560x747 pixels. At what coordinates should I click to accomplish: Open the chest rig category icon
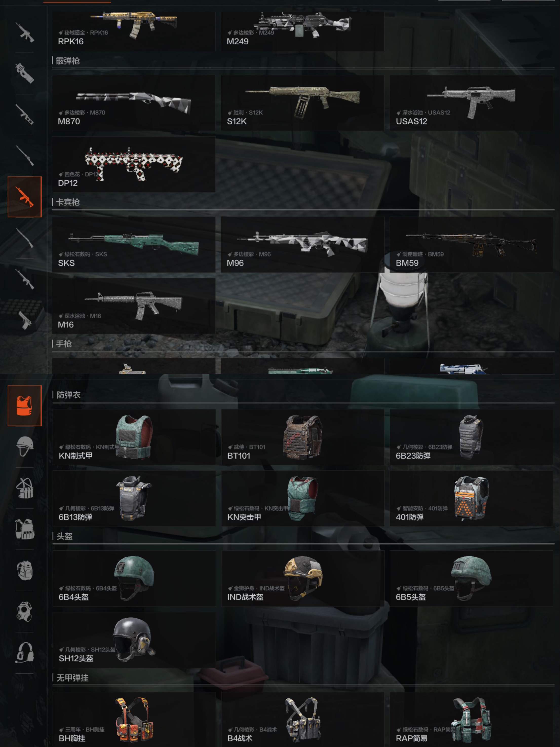point(24,488)
